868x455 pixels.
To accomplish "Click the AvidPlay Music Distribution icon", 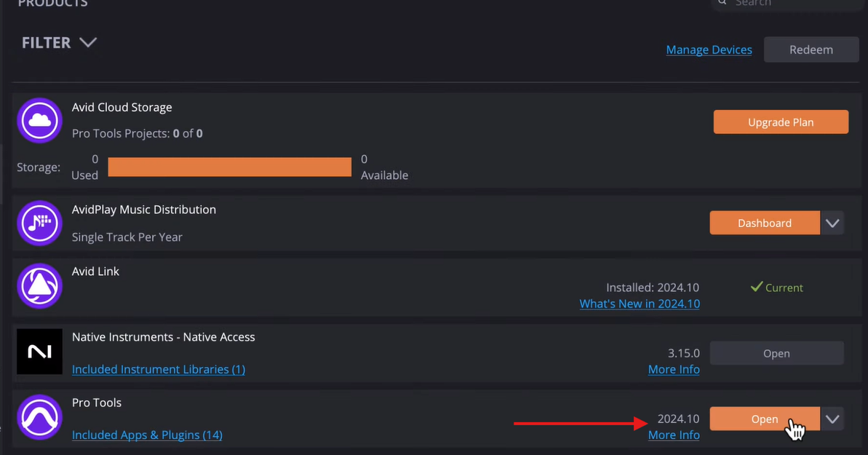I will point(39,222).
